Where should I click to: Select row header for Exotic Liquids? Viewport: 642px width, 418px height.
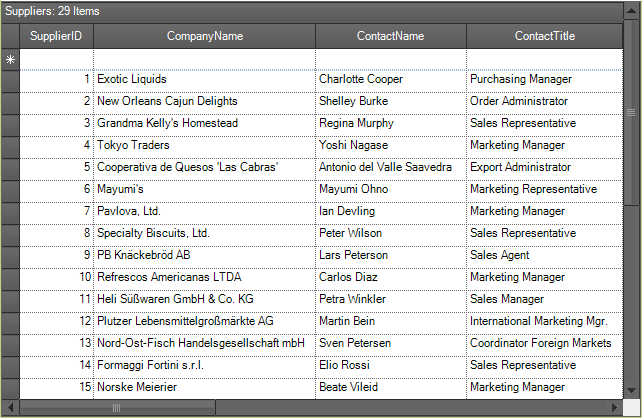[11, 81]
